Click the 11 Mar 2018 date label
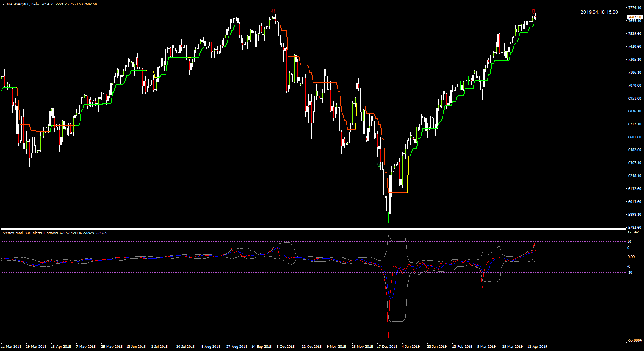This screenshot has height=351, width=644. pyautogui.click(x=11, y=347)
